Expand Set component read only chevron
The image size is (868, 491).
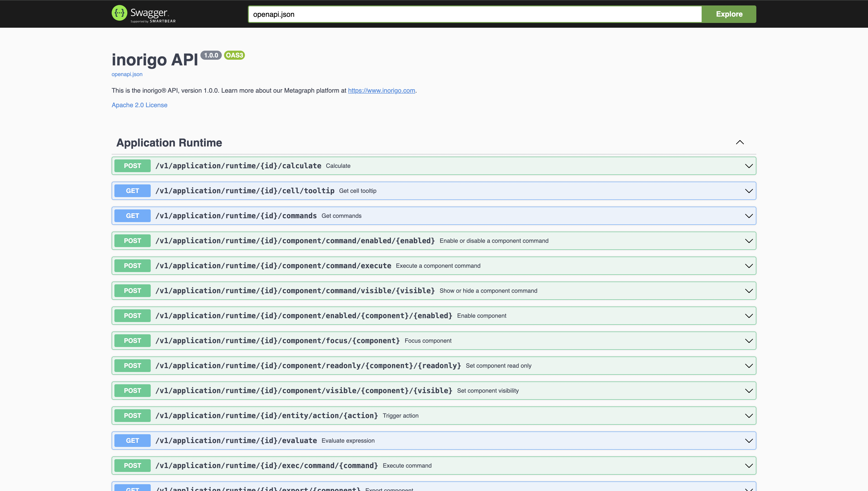pyautogui.click(x=749, y=366)
